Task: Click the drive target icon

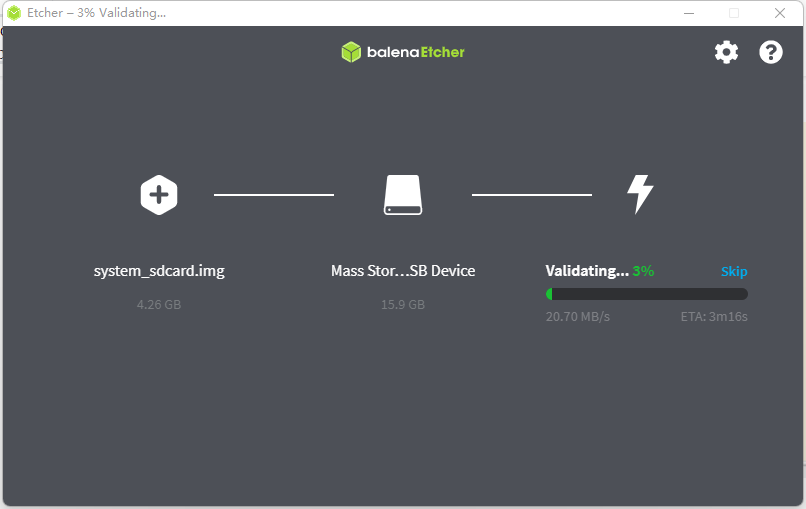Action: tap(403, 195)
